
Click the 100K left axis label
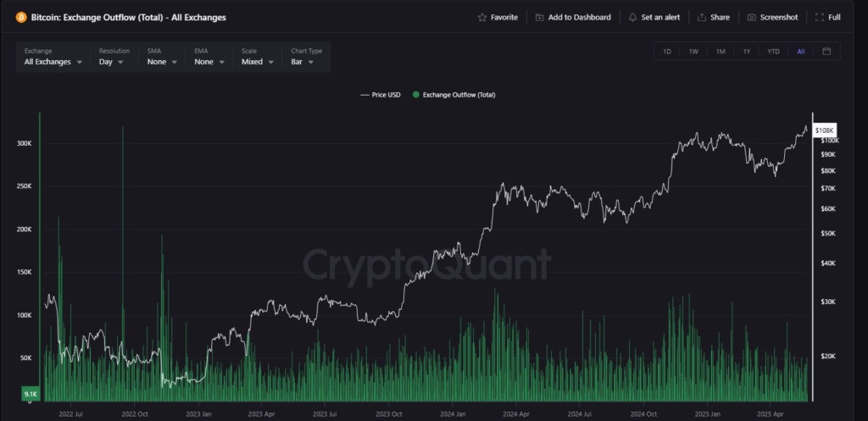tap(25, 315)
